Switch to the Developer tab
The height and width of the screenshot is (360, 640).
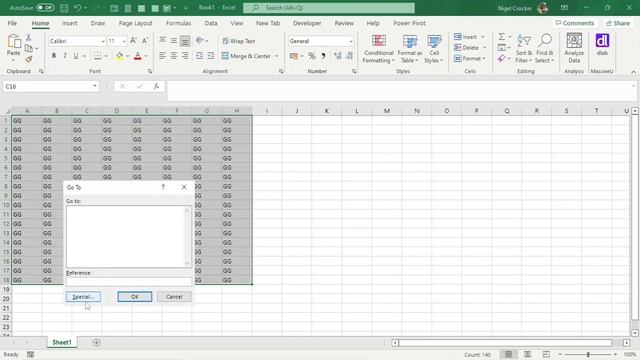(307, 23)
